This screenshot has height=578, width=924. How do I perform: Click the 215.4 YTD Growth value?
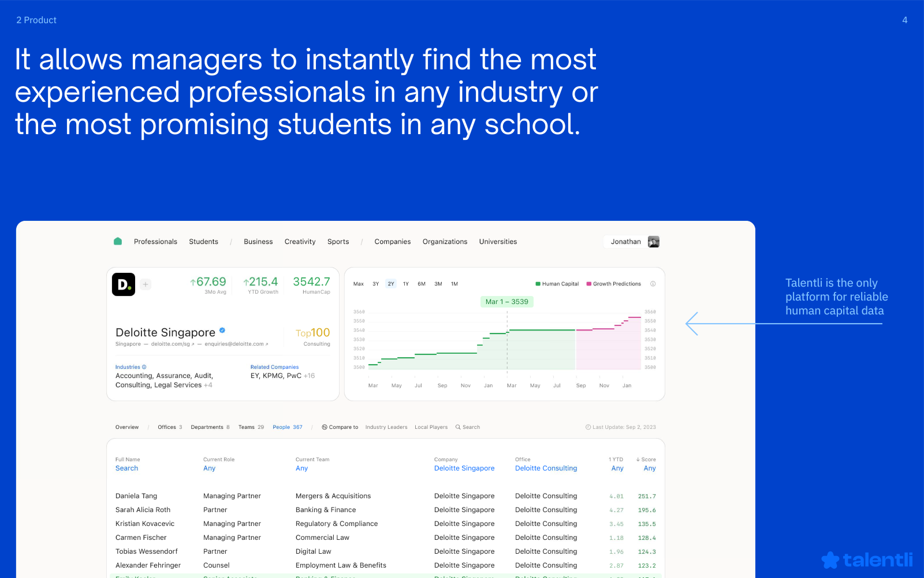click(x=261, y=285)
